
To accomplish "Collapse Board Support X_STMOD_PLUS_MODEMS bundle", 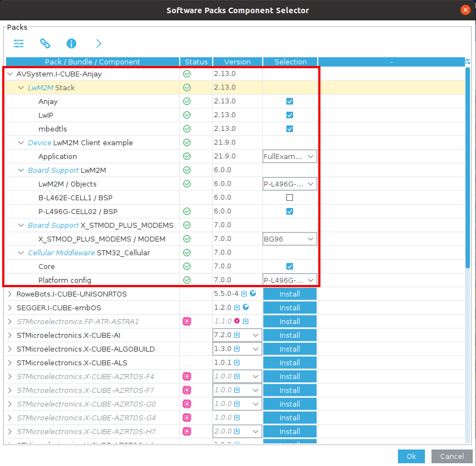I will 21,225.
